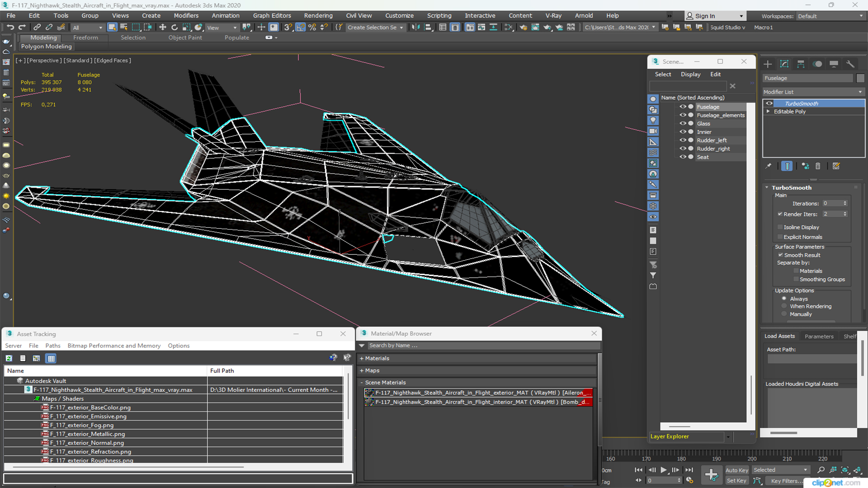This screenshot has height=488, width=868.
Task: Expand Materials group in Material/Map Browser
Action: coord(362,358)
